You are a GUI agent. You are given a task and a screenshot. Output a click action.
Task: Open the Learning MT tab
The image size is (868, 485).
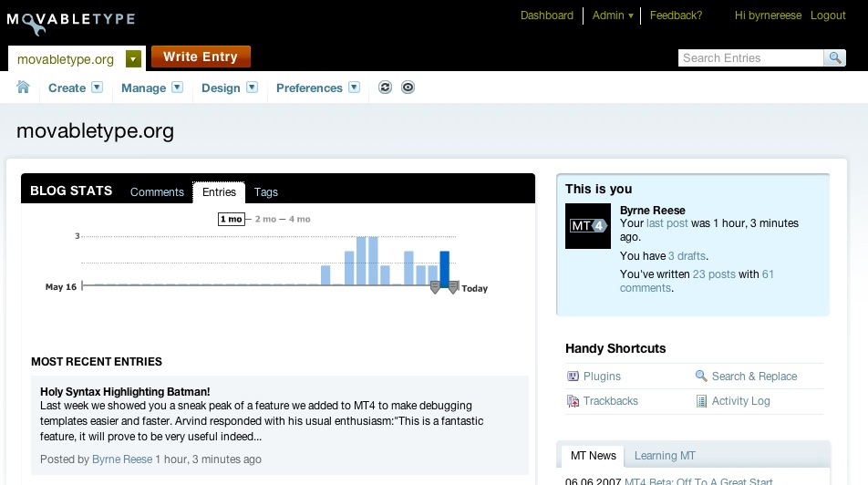click(x=663, y=456)
